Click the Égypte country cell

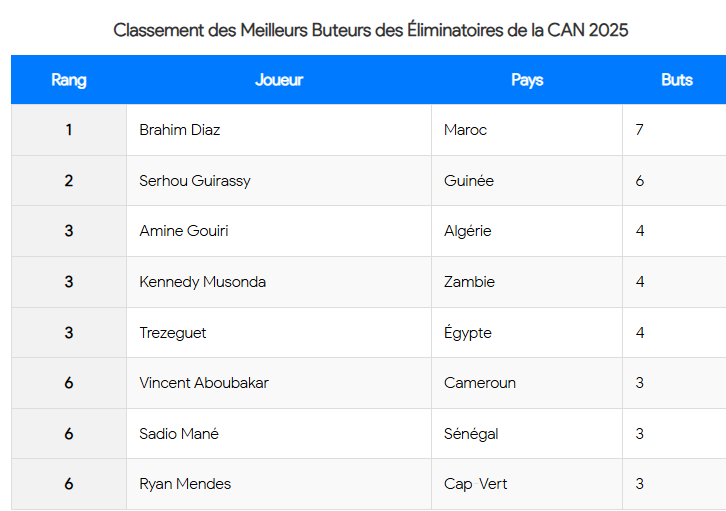coord(468,333)
